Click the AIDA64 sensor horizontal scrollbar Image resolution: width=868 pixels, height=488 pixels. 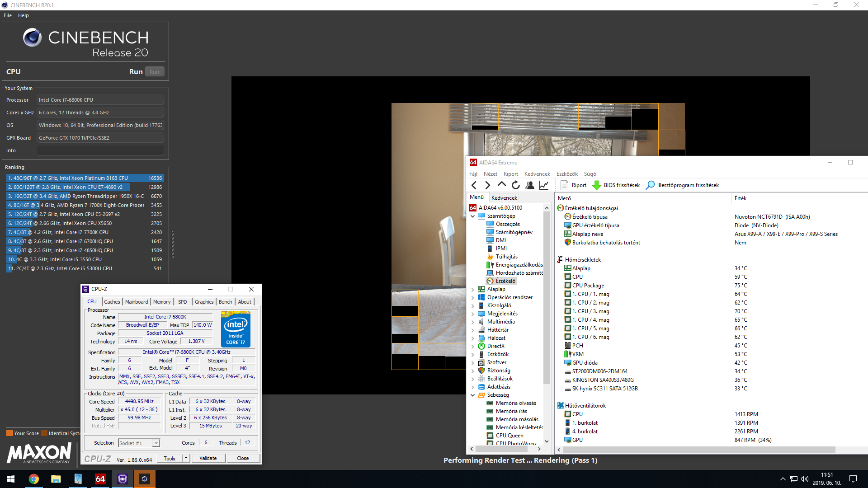click(699, 450)
